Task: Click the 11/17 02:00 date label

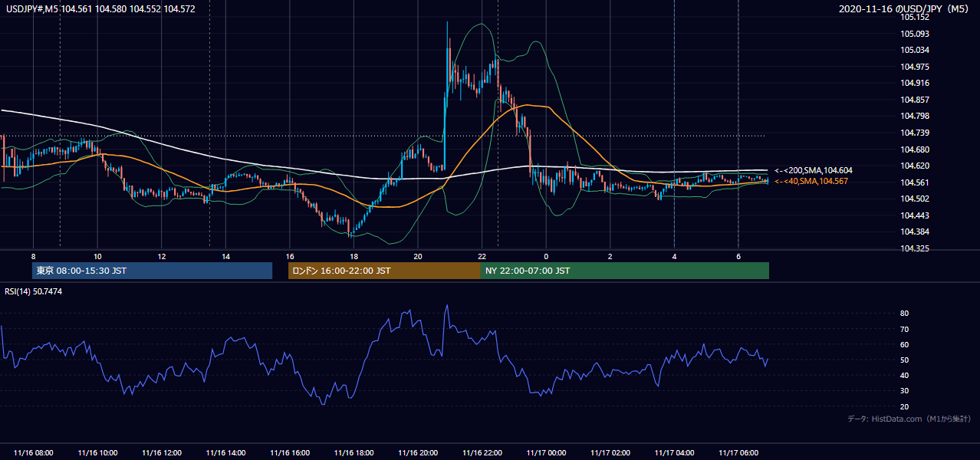Action: (610, 453)
